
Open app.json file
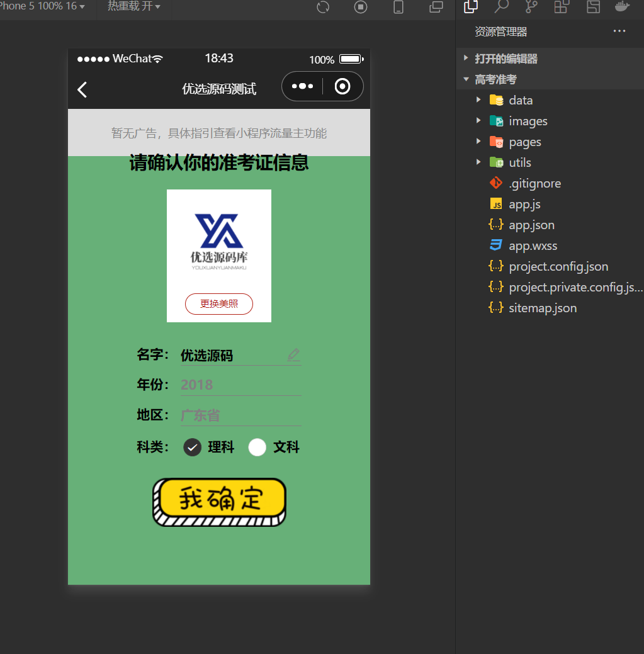pos(531,225)
